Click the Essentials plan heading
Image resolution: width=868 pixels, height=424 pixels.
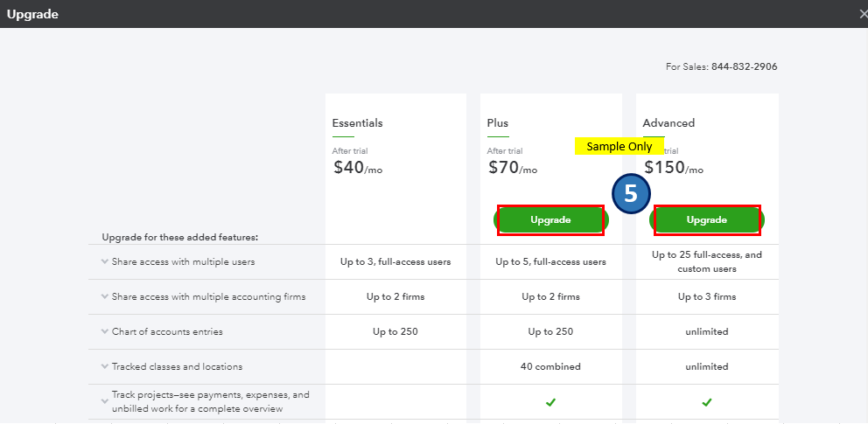pos(357,123)
